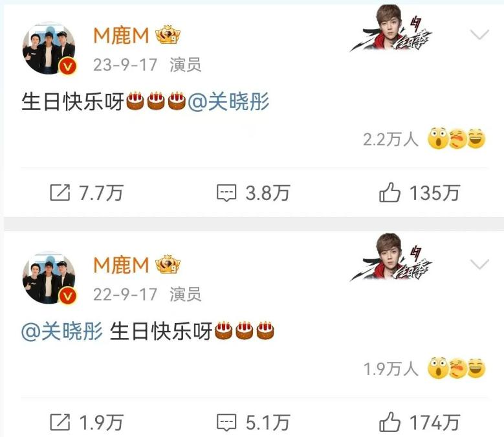Open the @关晓彤 mention in the top post
Screen dimensions: 504x437
[x=228, y=102]
